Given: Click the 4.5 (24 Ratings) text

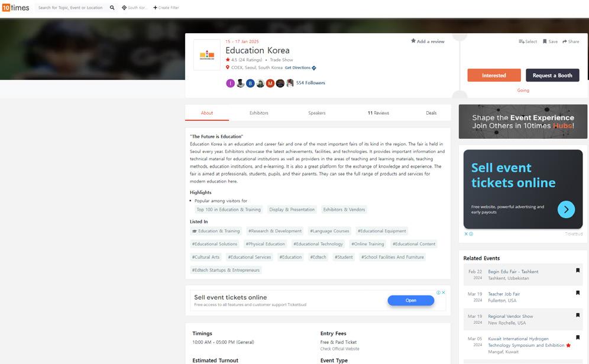Looking at the screenshot, I should click(247, 60).
